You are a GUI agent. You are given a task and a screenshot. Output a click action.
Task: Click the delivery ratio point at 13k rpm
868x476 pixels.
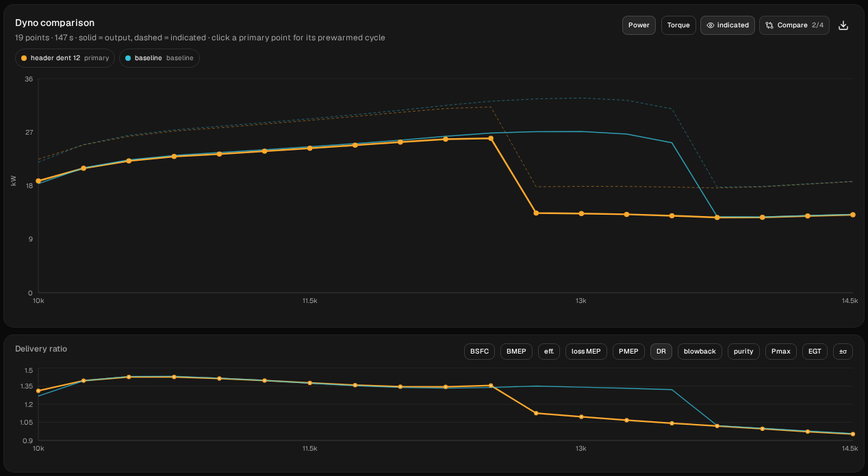click(x=581, y=416)
